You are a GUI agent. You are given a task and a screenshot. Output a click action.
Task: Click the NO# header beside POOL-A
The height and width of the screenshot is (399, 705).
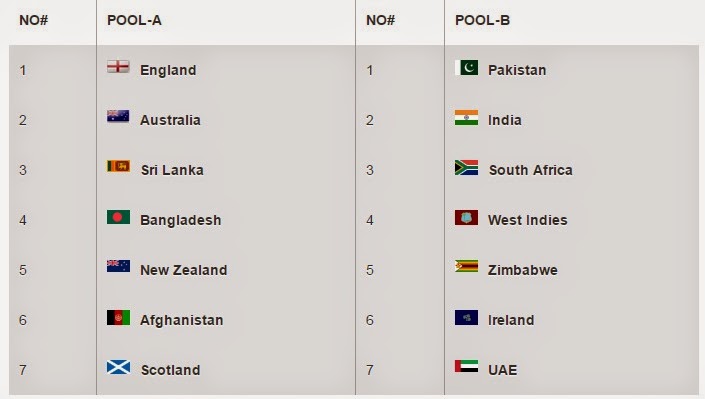click(x=33, y=20)
